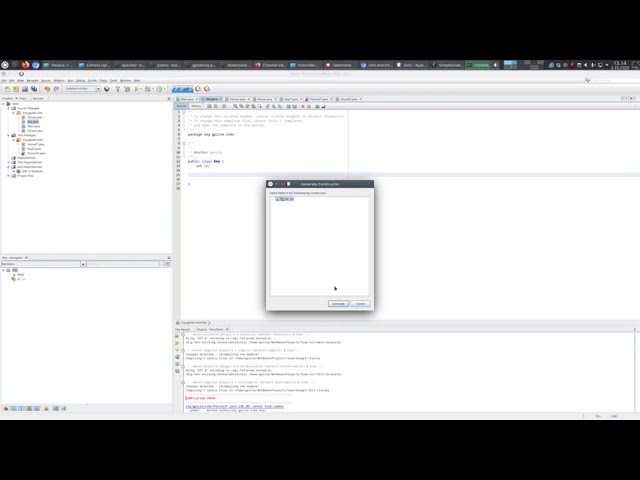Expand the Java Dependencies tree node
The height and width of the screenshot is (480, 640).
point(9,167)
